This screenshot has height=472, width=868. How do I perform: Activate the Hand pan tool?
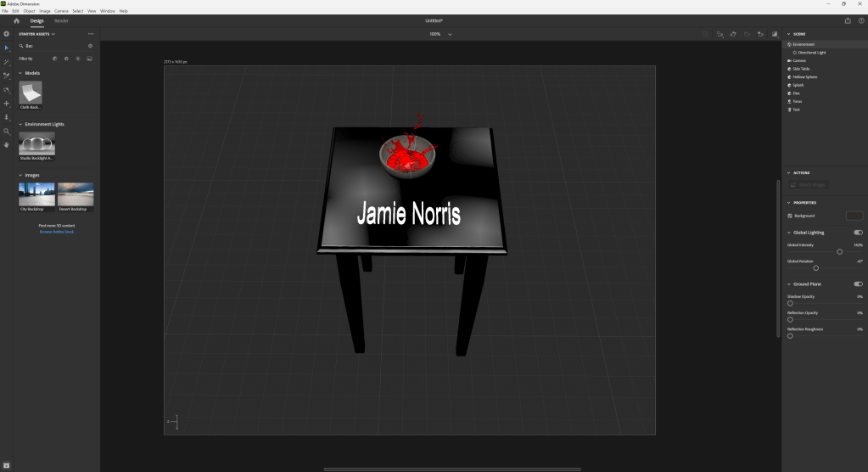[7, 144]
